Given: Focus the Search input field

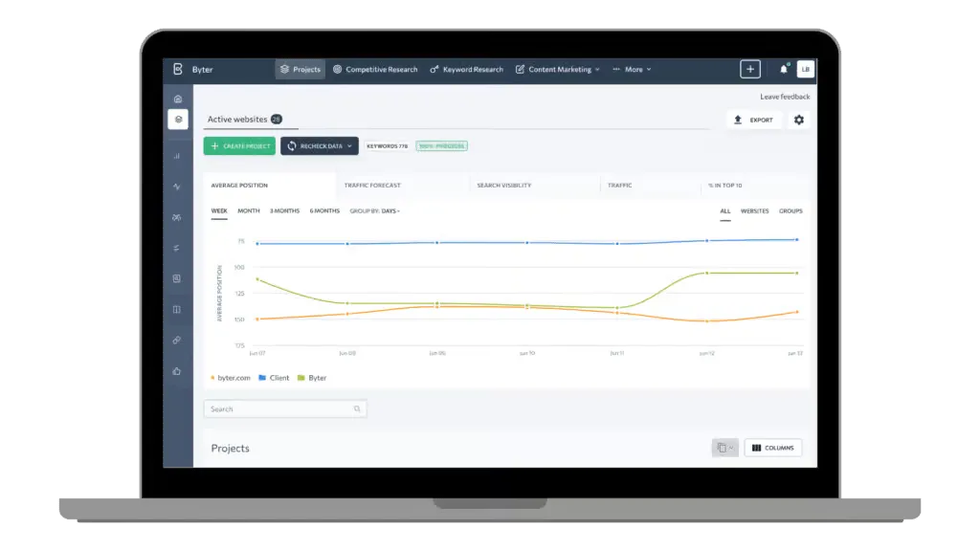Looking at the screenshot, I should click(285, 409).
